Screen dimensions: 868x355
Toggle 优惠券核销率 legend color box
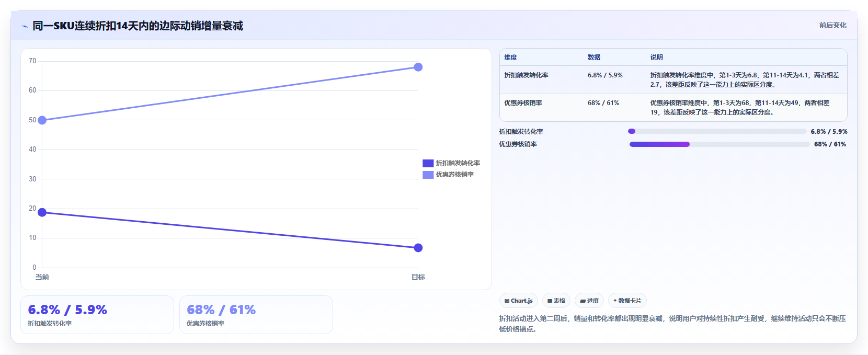tap(428, 175)
